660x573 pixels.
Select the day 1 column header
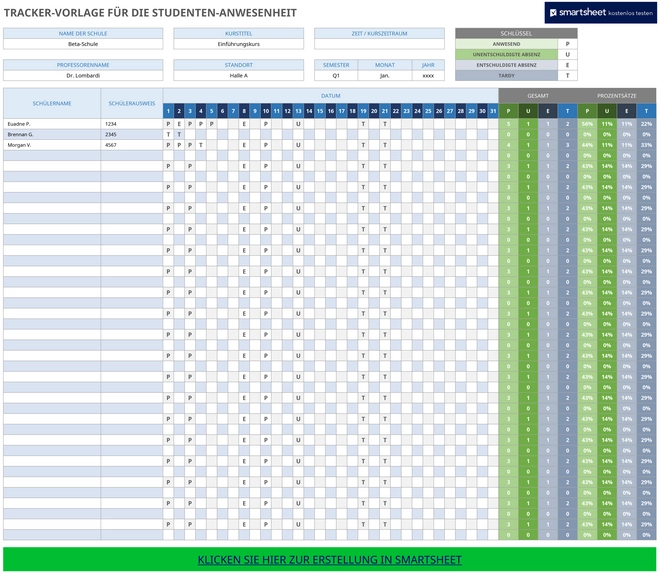[x=168, y=111]
